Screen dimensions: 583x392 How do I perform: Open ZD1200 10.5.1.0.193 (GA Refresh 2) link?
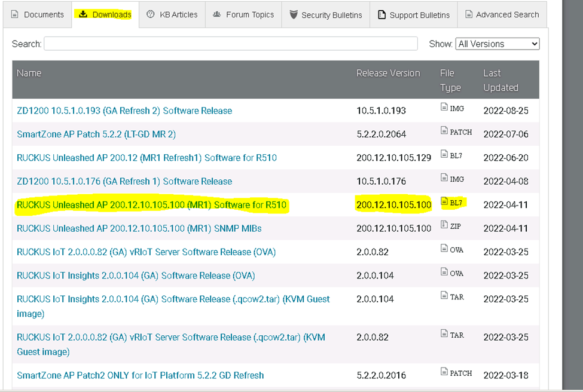pos(124,111)
